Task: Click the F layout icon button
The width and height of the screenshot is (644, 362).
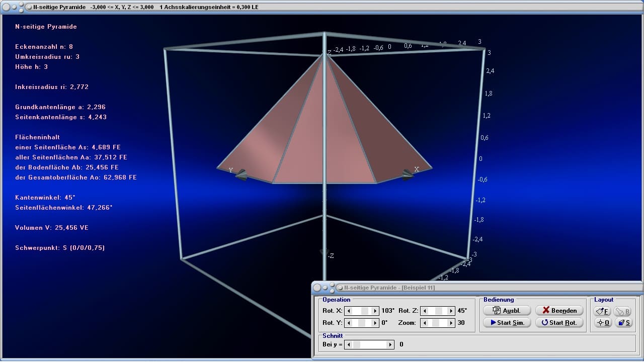Action: (x=603, y=311)
